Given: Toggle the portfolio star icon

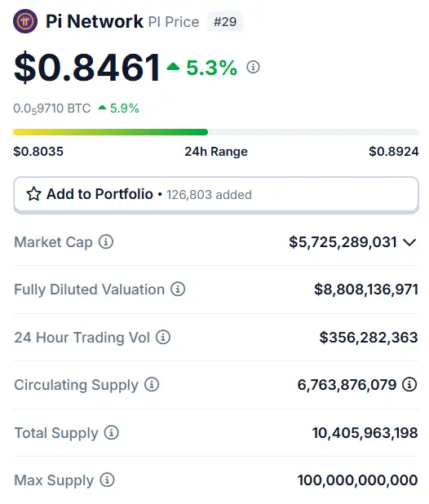Looking at the screenshot, I should point(33,194).
